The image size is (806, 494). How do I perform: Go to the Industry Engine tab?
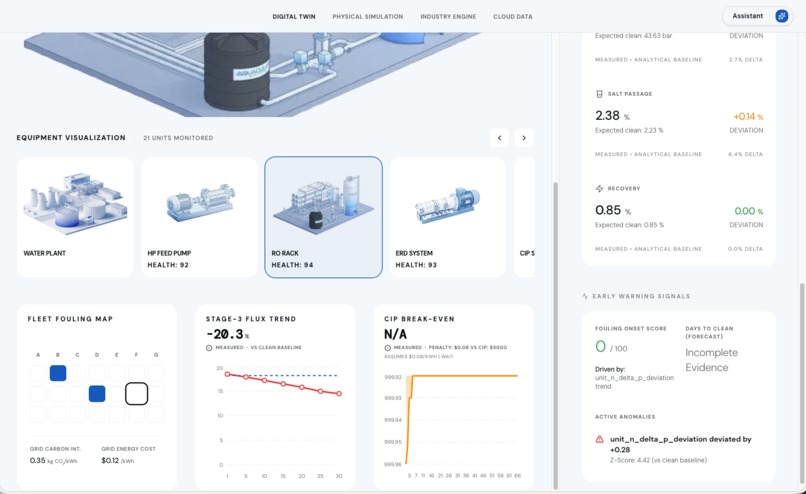448,16
